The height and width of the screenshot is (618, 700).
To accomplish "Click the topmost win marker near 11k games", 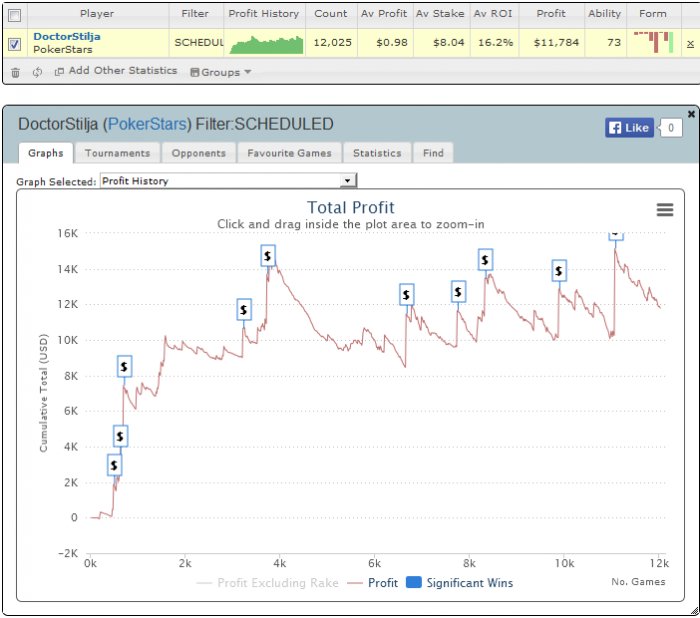I will pos(616,236).
